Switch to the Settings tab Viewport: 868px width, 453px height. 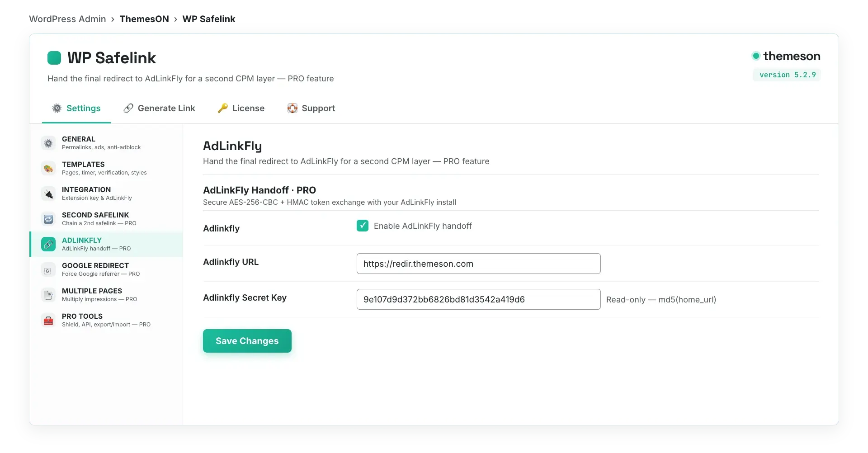[76, 108]
